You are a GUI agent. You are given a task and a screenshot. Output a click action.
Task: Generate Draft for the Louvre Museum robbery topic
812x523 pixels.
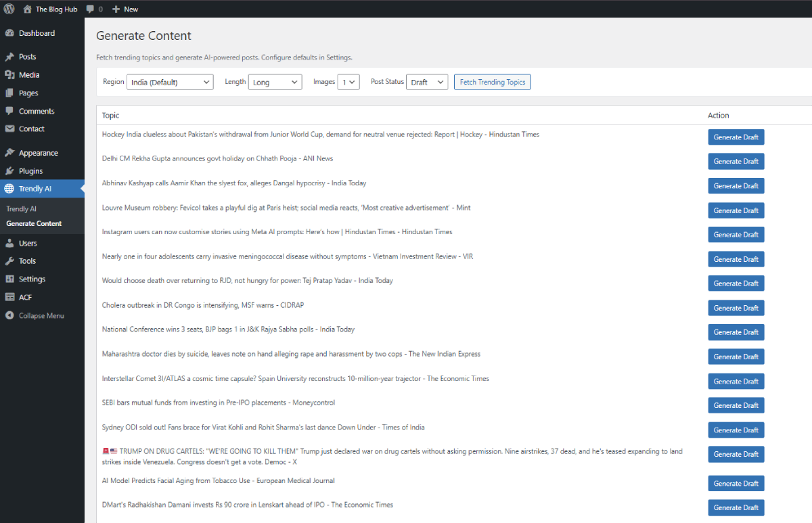click(x=736, y=210)
